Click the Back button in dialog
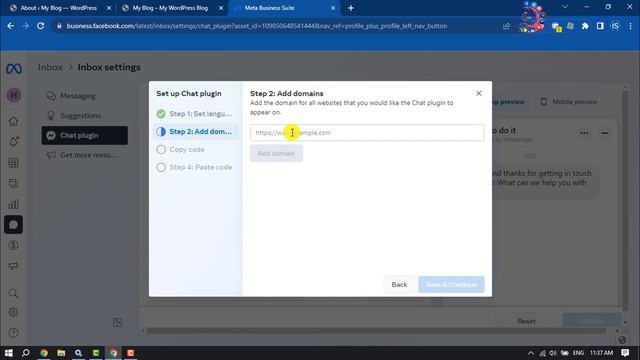 tap(399, 284)
